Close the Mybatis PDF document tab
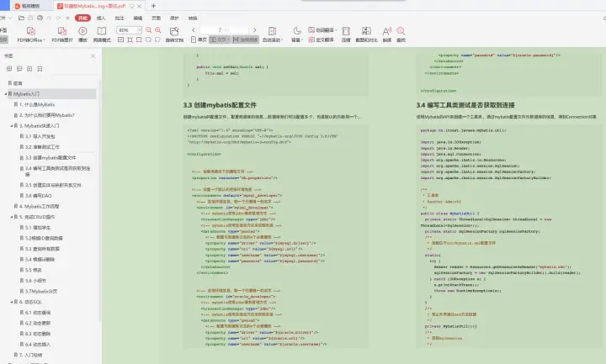 [x=140, y=6]
